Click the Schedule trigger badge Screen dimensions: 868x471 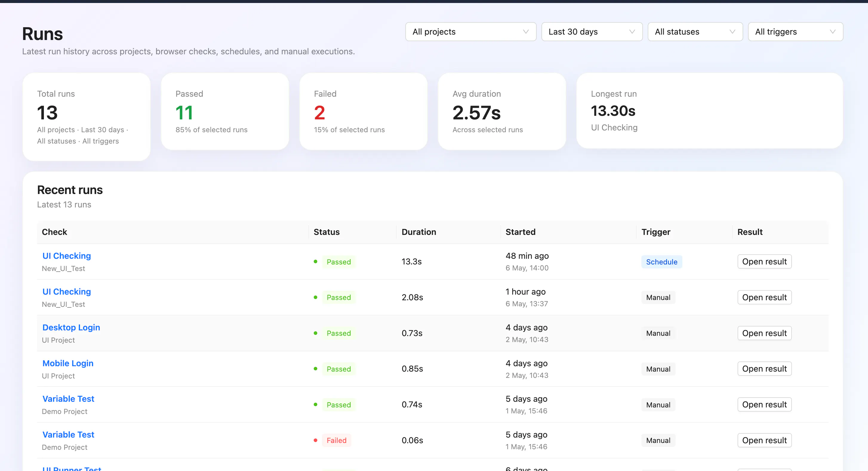coord(661,262)
